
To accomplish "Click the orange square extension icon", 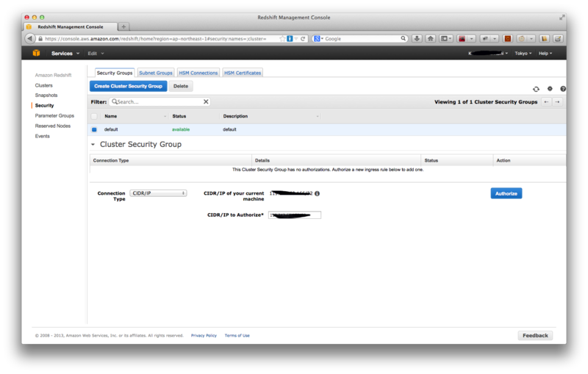I will [508, 39].
